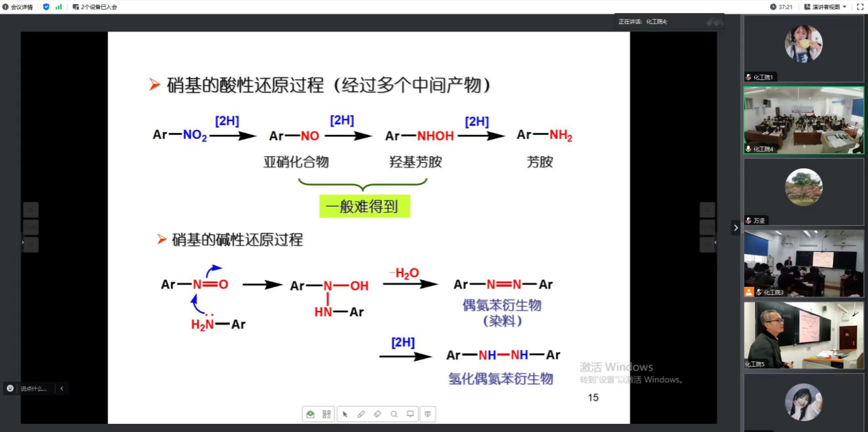The image size is (868, 432).
Task: Select the 化工院4 classroom video thumbnail
Action: click(804, 120)
